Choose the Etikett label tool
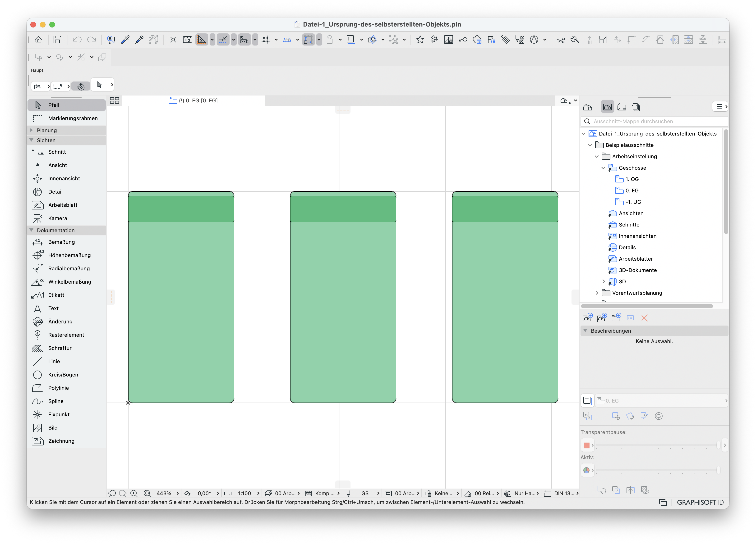This screenshot has height=544, width=756. click(66, 295)
